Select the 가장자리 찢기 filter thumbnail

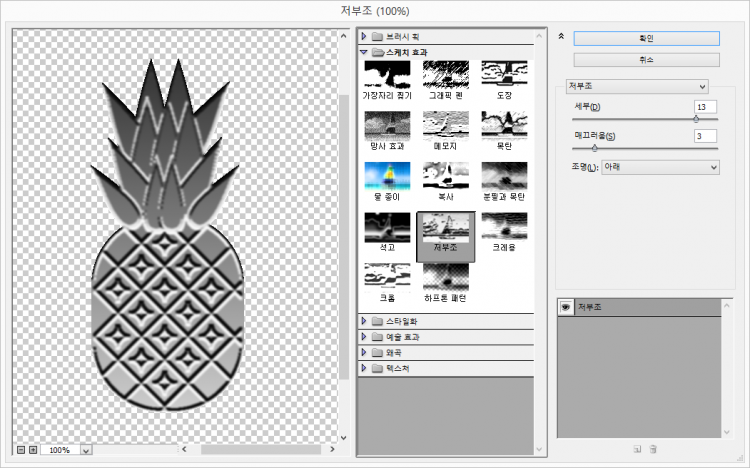386,74
